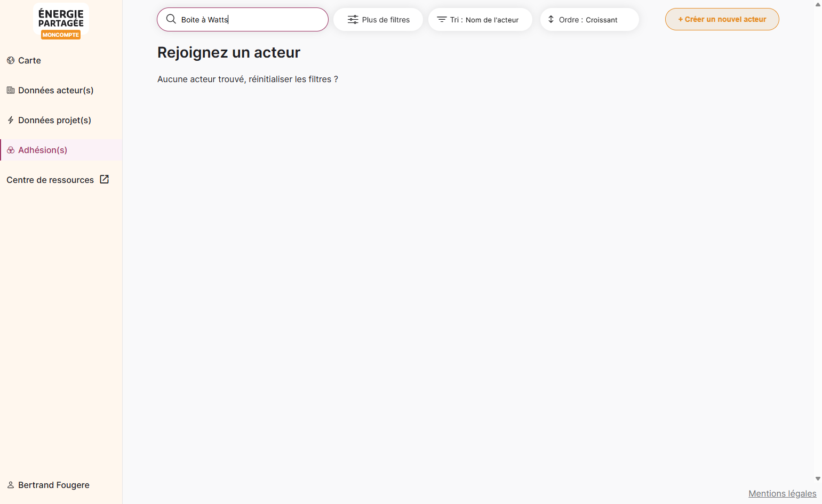Open the Carte menu item

tap(61, 60)
